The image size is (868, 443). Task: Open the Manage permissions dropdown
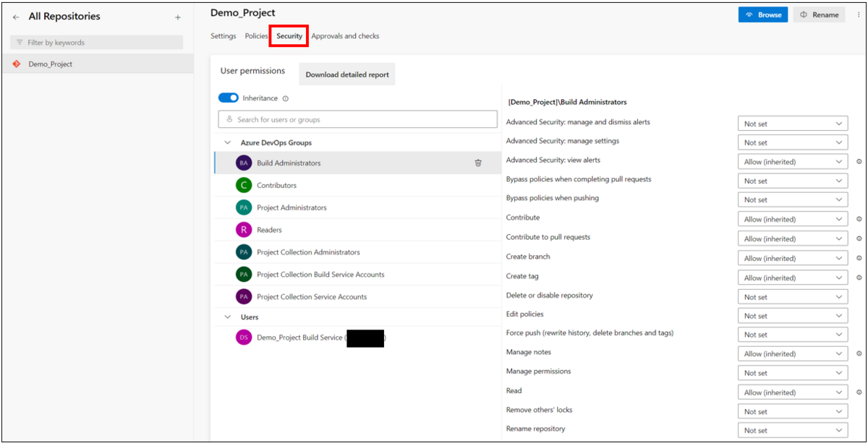(793, 373)
